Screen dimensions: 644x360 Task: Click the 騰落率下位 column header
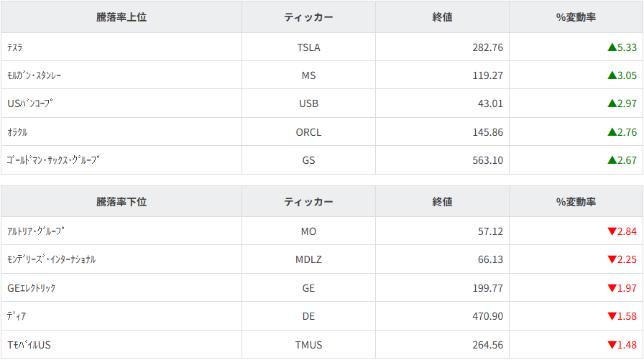pyautogui.click(x=121, y=202)
